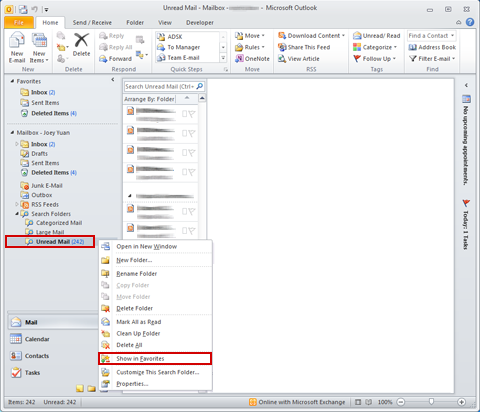The image size is (480, 412).
Task: Select the Categorized Mail search folder
Action: 54,223
